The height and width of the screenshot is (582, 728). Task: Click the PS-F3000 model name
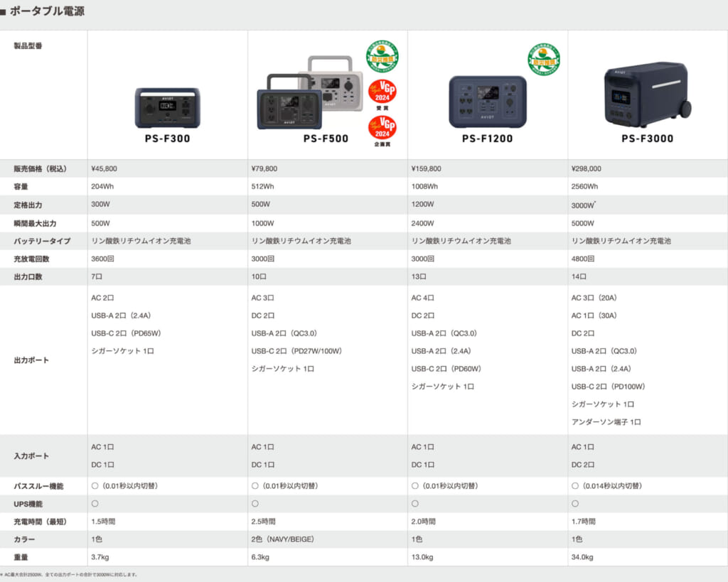[648, 139]
